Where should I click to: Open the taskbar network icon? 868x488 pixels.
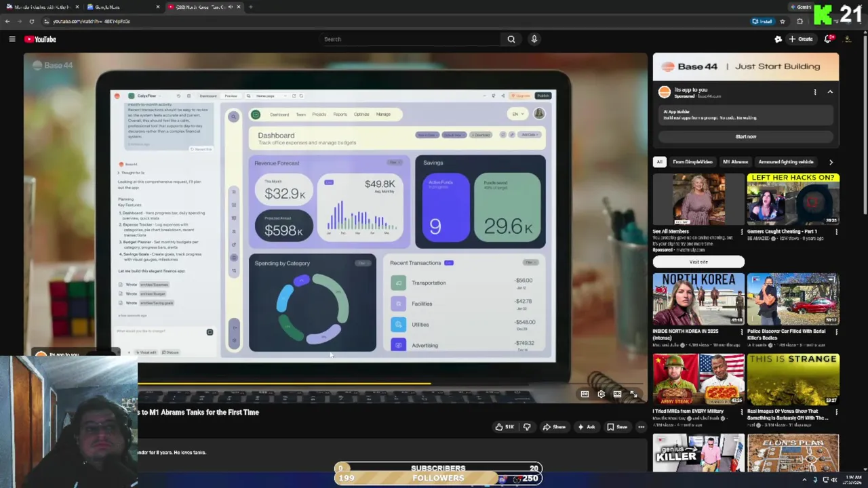[825, 480]
